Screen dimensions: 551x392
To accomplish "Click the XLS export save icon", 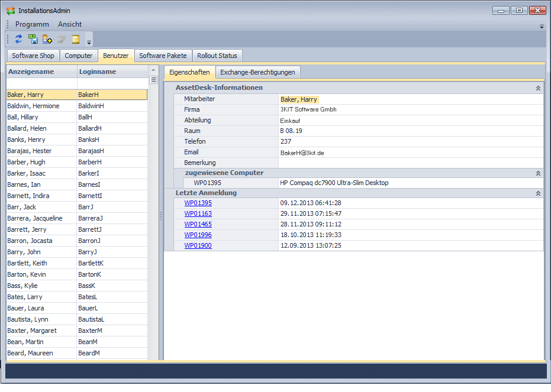I will pyautogui.click(x=33, y=39).
